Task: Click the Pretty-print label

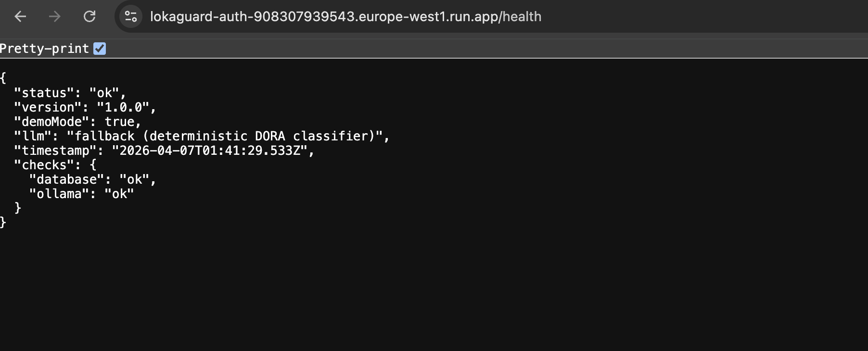Action: [x=44, y=49]
